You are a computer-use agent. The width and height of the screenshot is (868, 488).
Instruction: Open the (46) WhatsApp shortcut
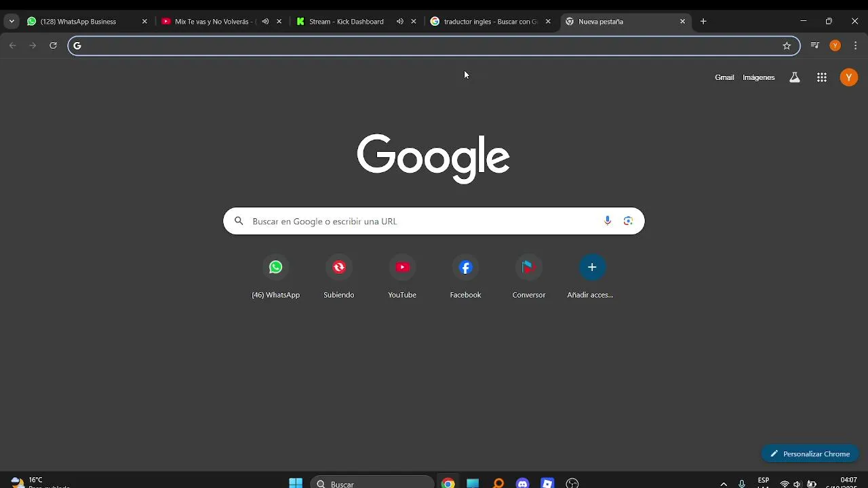[275, 277]
